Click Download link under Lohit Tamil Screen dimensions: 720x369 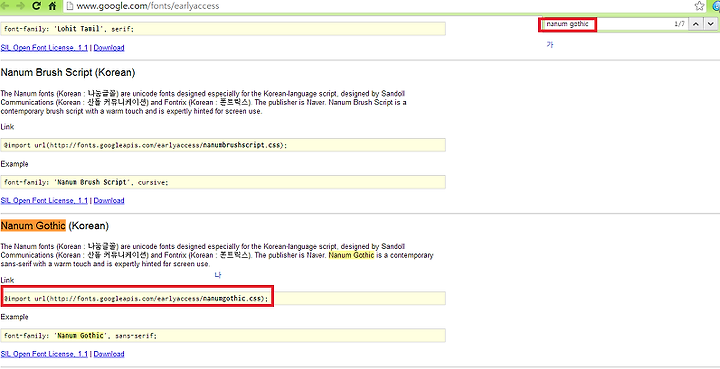[x=109, y=48]
